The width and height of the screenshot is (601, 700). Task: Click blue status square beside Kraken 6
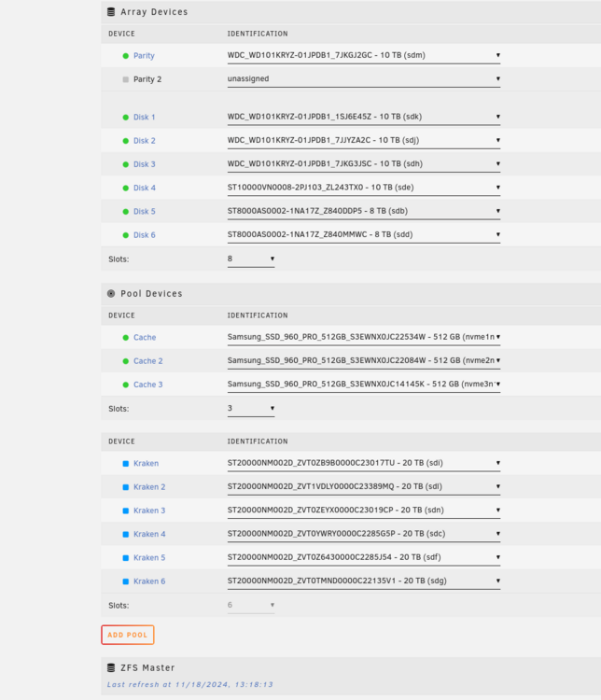[x=125, y=581]
